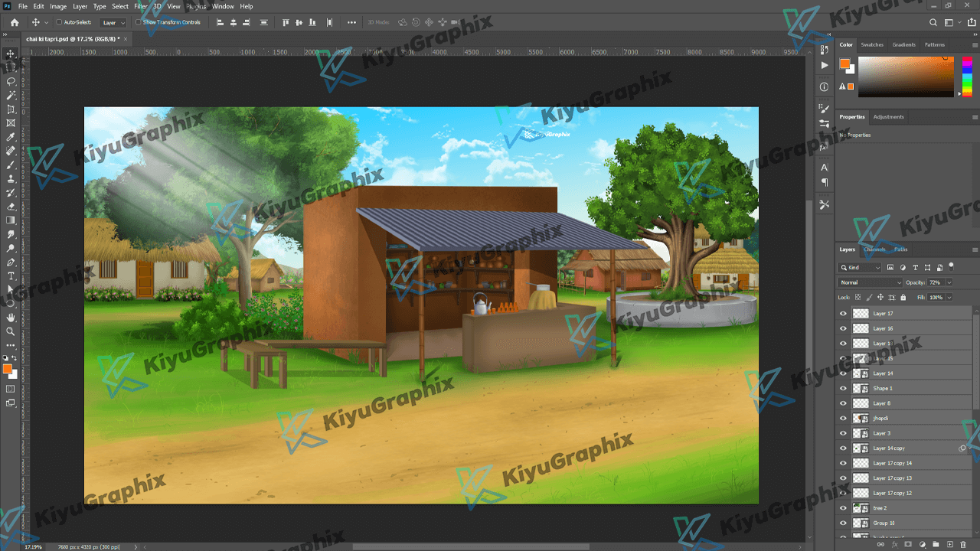Switch to the Swatches tab
Screen dimensions: 980x551
pyautogui.click(x=871, y=45)
